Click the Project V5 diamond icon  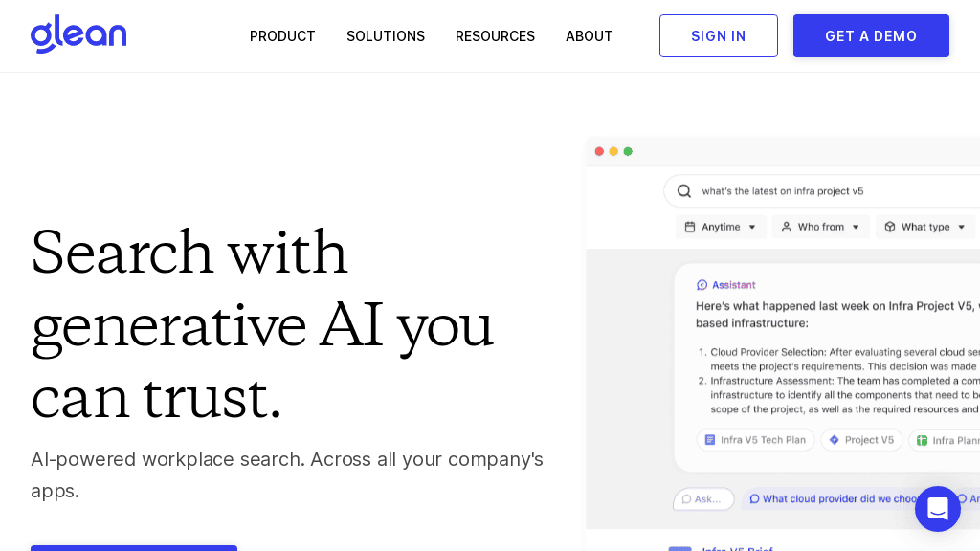point(834,440)
